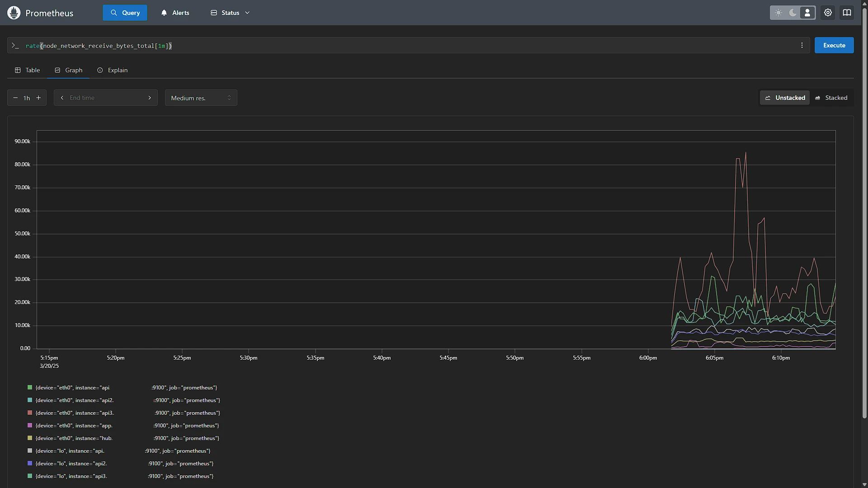Open the Alerts page
Screen dimensions: 868x488
pyautogui.click(x=175, y=13)
